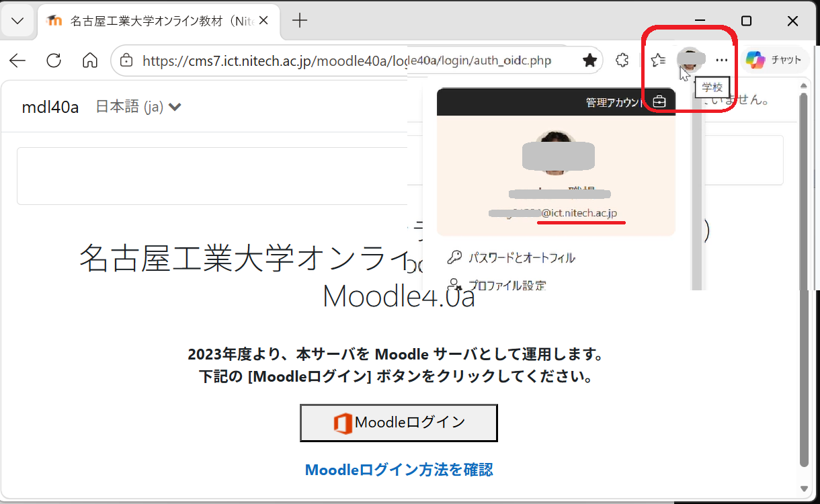Viewport: 820px width, 504px height.
Task: Open パスワードとオートフィル in the profile menu
Action: click(x=511, y=258)
